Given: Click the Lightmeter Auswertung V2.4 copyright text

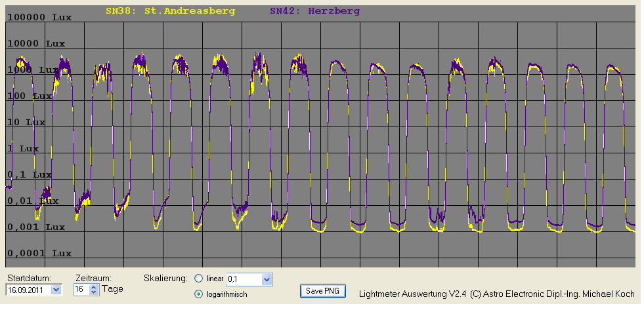Looking at the screenshot, I should tap(496, 294).
